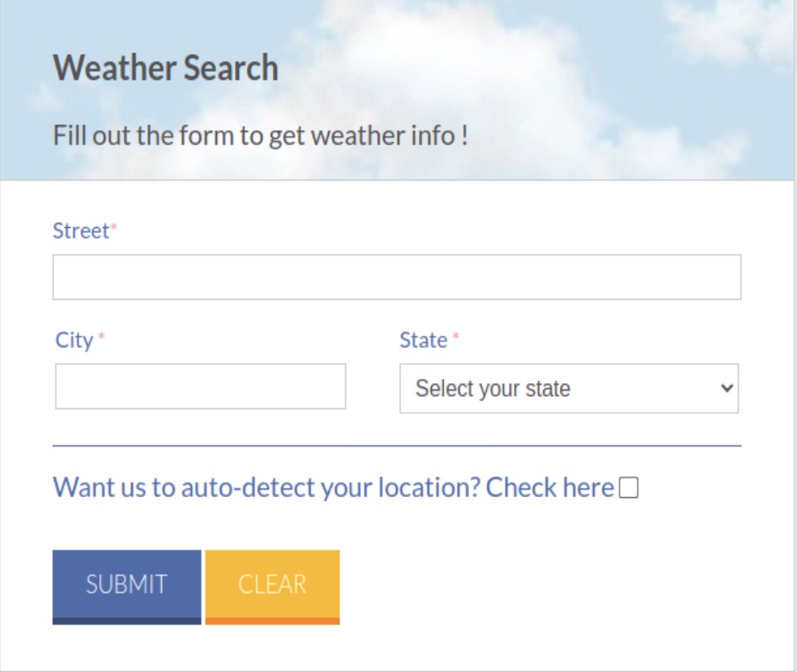Click inside the Street input field

[398, 275]
